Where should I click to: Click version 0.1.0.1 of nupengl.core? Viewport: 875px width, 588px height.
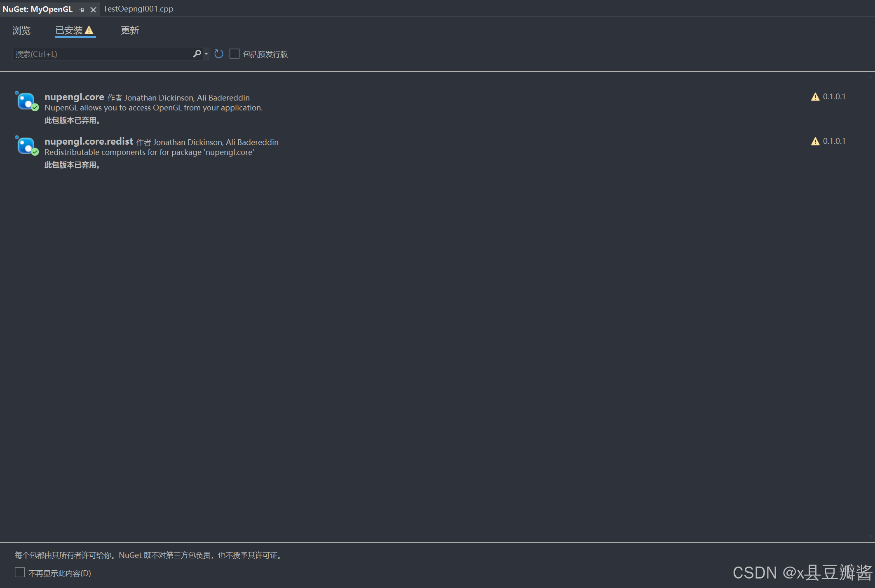pos(834,97)
